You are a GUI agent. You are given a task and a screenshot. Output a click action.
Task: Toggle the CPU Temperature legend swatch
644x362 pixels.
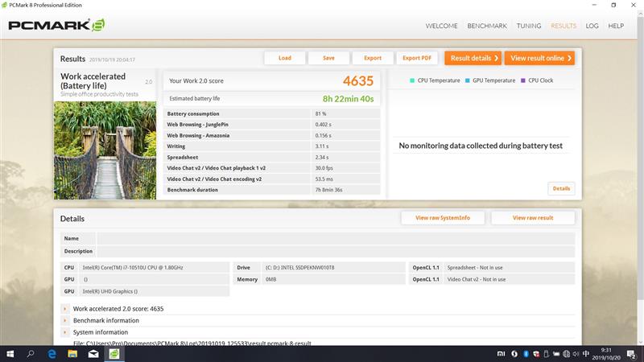412,80
